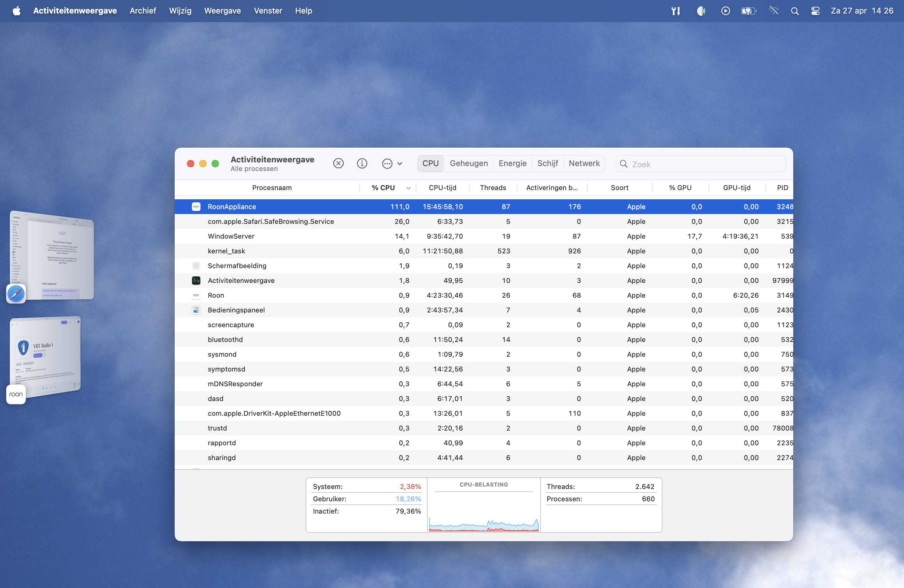The image size is (904, 588).
Task: Select the bluetoothd process row
Action: 484,340
